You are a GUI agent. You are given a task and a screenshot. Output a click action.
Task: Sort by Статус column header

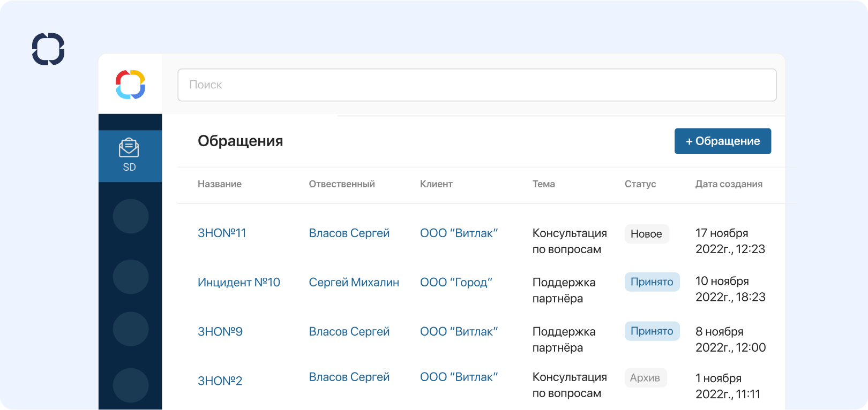tap(640, 184)
